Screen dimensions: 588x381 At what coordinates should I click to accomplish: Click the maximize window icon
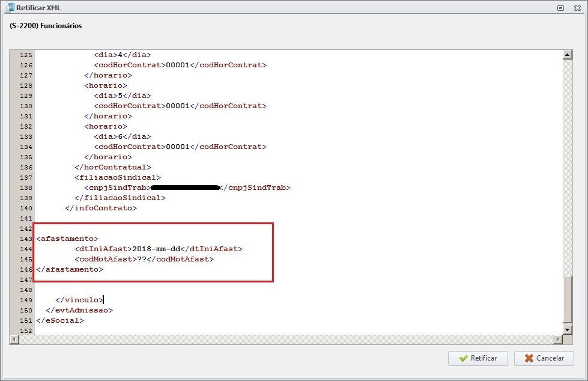(560, 8)
